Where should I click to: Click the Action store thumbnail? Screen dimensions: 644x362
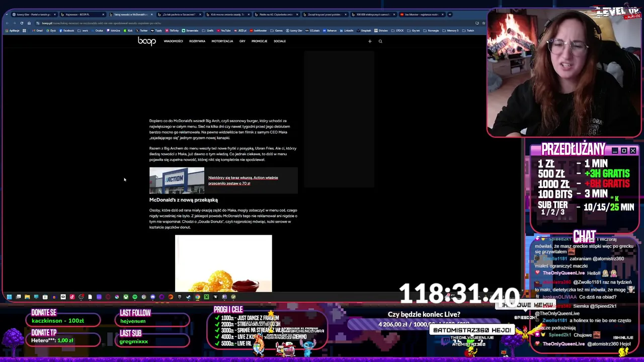point(177,180)
